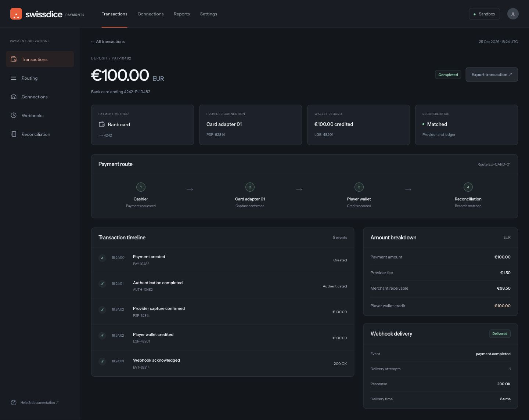Viewport: 529px width, 420px height.
Task: Click the check icon for Payment created
Action: click(x=102, y=258)
